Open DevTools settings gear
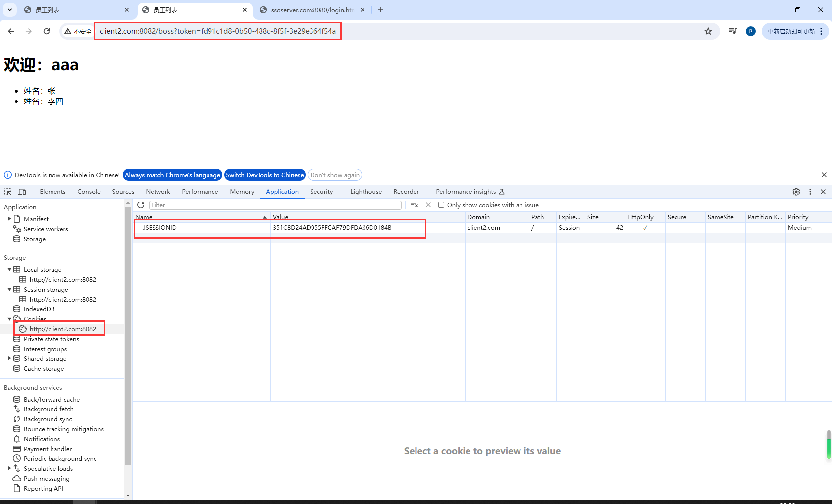The width and height of the screenshot is (832, 504). coord(796,192)
